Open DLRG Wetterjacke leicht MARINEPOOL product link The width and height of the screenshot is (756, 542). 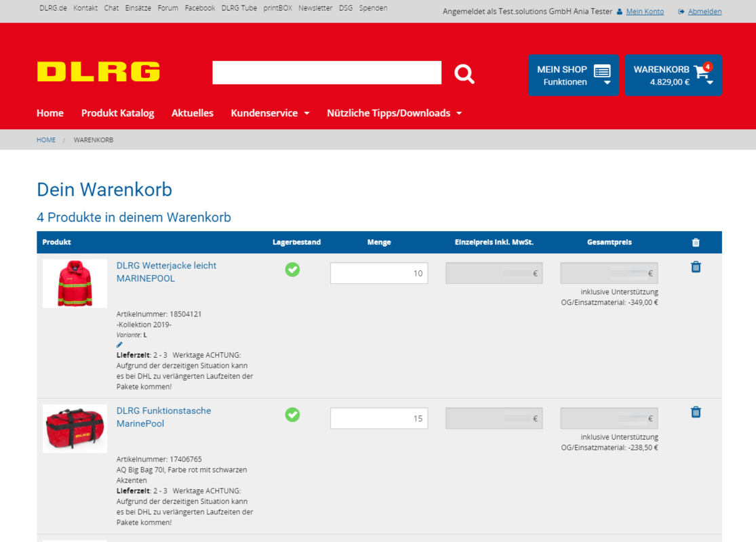pyautogui.click(x=166, y=272)
